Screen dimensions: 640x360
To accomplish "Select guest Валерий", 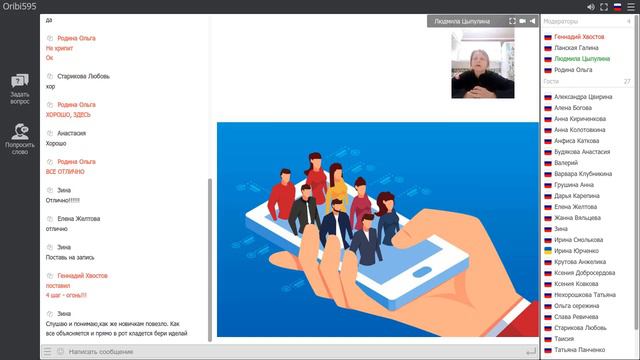I will pos(566,163).
